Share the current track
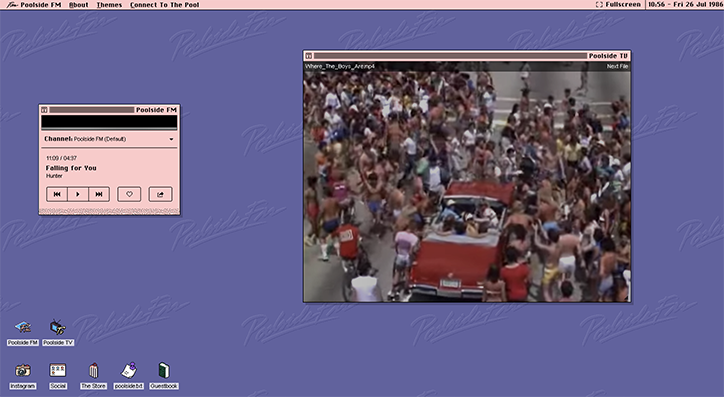724x397 pixels. pyautogui.click(x=160, y=194)
